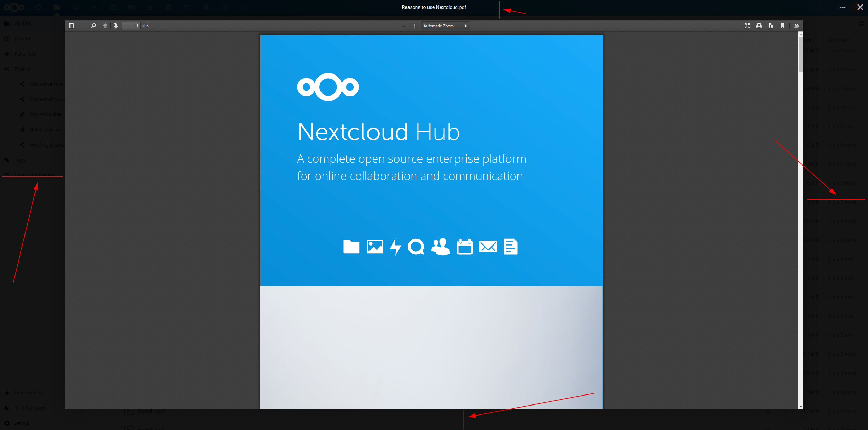Click the PDF title Reasons to use Nextcloud.pdf
The width and height of the screenshot is (868, 430).
tap(434, 7)
